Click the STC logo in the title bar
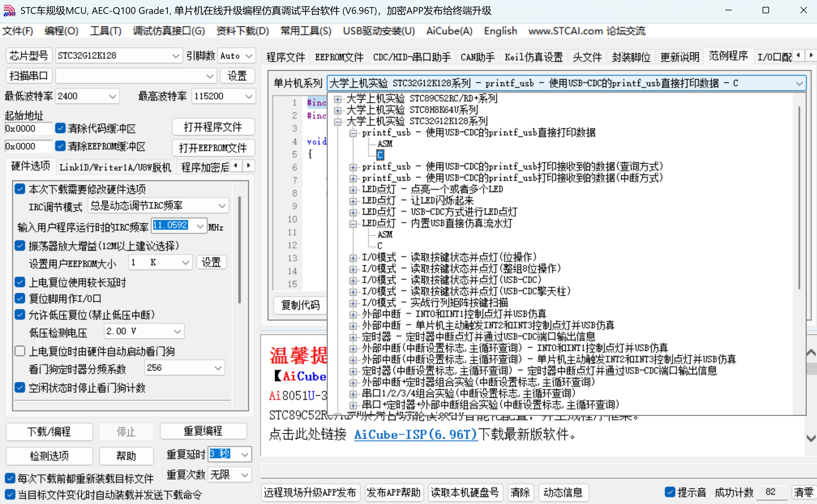Image resolution: width=817 pixels, height=504 pixels. pos(9,10)
